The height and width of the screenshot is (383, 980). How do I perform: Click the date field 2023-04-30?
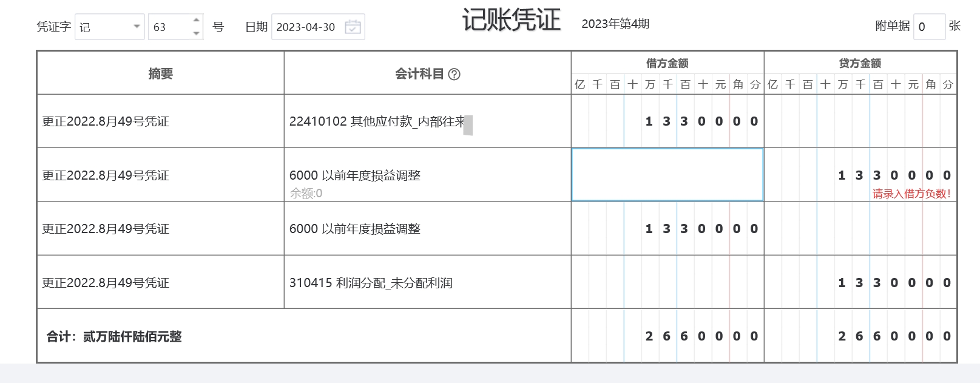click(306, 27)
